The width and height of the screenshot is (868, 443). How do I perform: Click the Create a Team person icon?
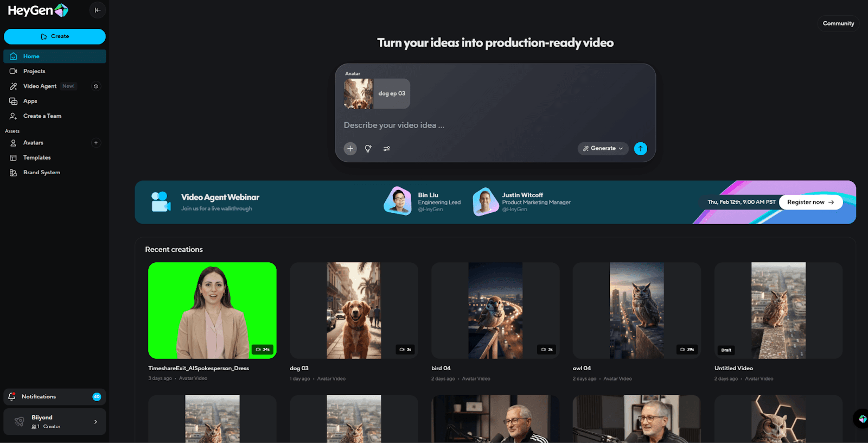click(x=14, y=116)
